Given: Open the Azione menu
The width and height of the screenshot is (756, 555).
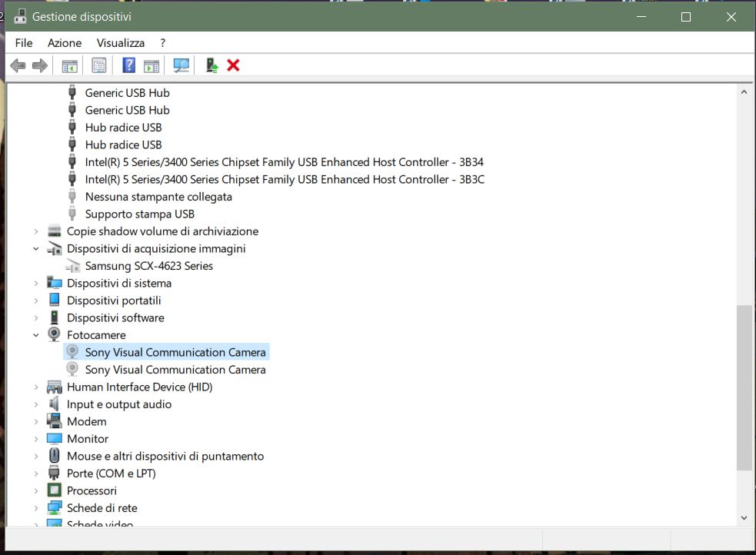Looking at the screenshot, I should pyautogui.click(x=65, y=43).
